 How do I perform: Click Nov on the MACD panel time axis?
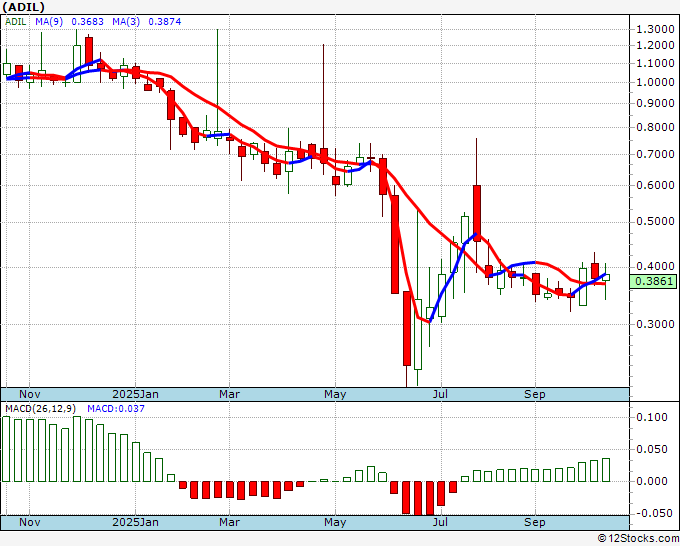click(x=30, y=522)
